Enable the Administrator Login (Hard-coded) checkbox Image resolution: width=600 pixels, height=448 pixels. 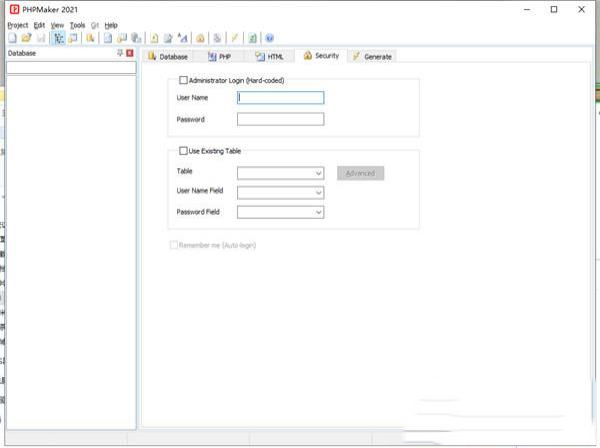click(182, 80)
